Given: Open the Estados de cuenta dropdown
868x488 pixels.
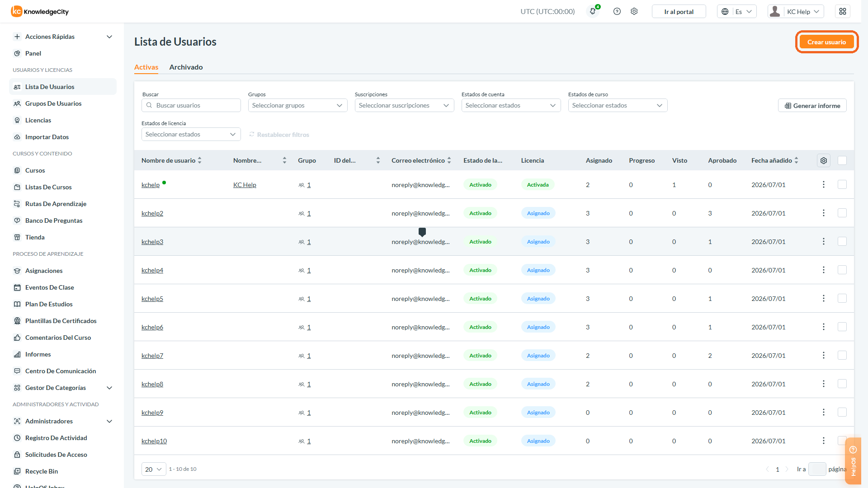Looking at the screenshot, I should coord(511,105).
